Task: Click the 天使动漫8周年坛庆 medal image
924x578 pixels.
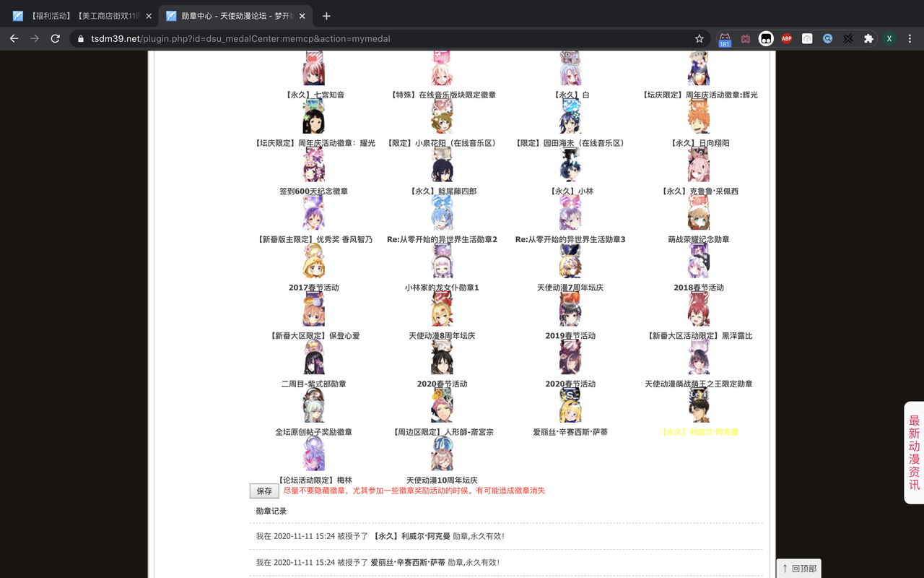Action: [x=442, y=309]
